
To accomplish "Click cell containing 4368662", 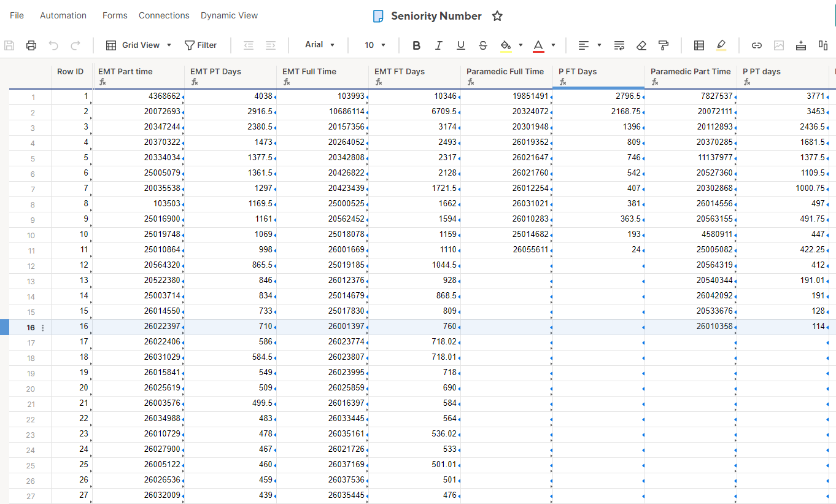I will 139,96.
